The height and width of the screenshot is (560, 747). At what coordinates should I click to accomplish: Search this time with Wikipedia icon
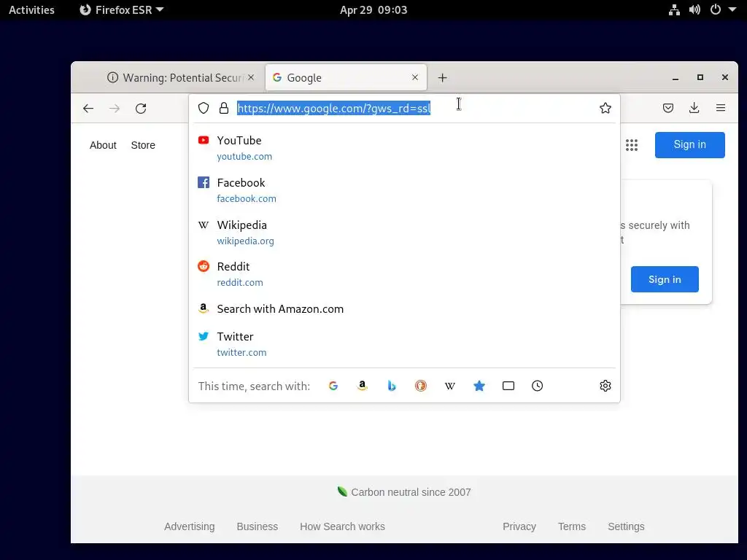pyautogui.click(x=449, y=386)
